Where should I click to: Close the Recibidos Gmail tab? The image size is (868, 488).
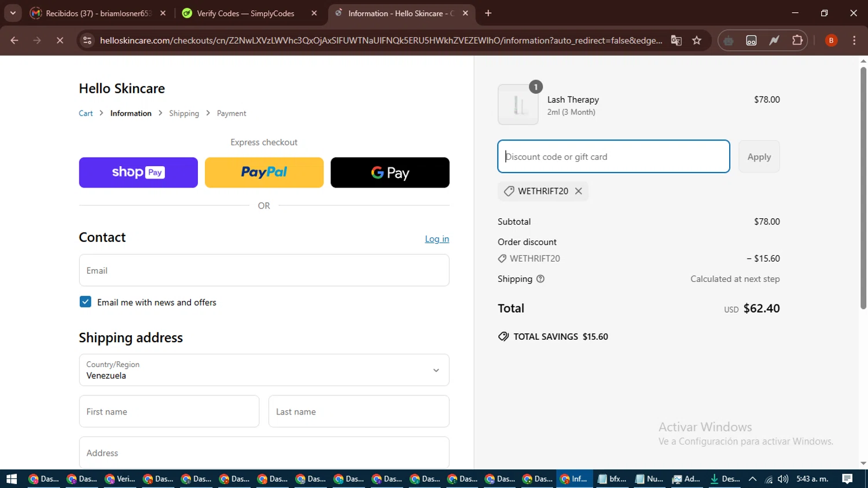point(163,13)
